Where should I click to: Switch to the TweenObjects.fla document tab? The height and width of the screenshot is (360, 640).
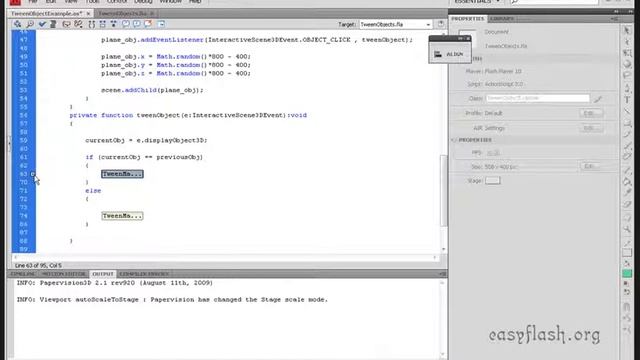click(122, 13)
